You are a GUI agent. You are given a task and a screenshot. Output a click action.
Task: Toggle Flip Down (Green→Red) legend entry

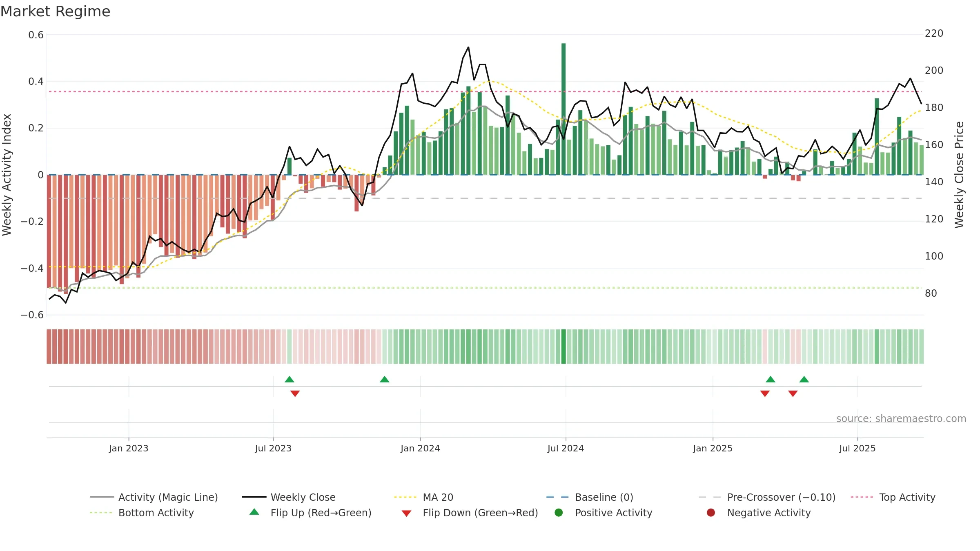pyautogui.click(x=470, y=513)
